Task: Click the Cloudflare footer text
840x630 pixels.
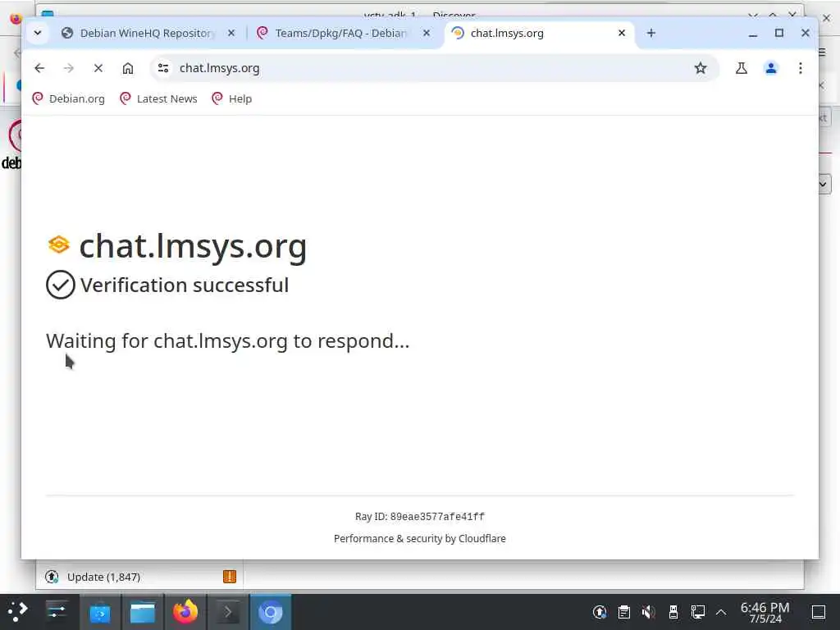Action: (419, 538)
